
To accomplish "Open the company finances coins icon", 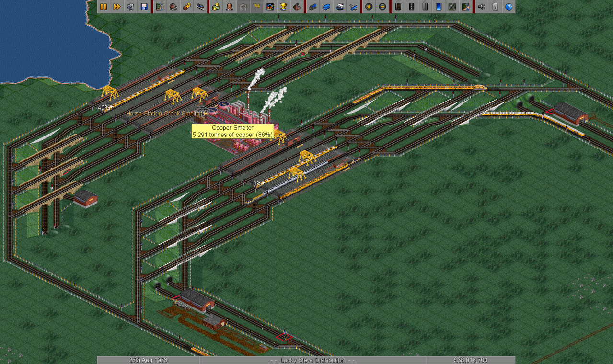I will click(x=216, y=7).
